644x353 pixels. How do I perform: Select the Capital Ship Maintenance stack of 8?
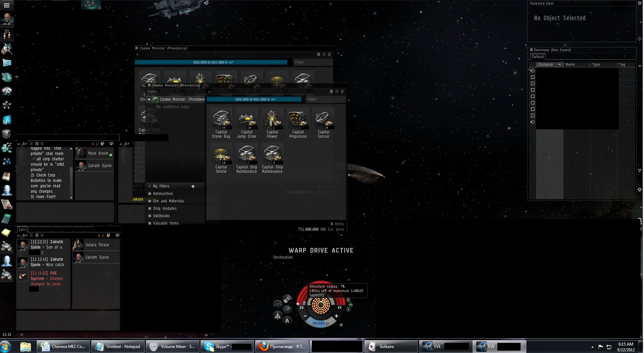[272, 158]
